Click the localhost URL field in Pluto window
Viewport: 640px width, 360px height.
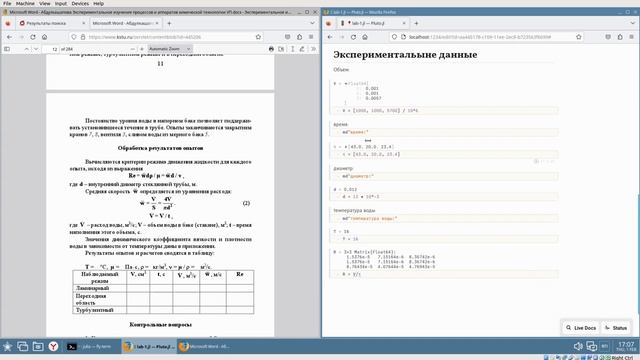[x=486, y=37]
